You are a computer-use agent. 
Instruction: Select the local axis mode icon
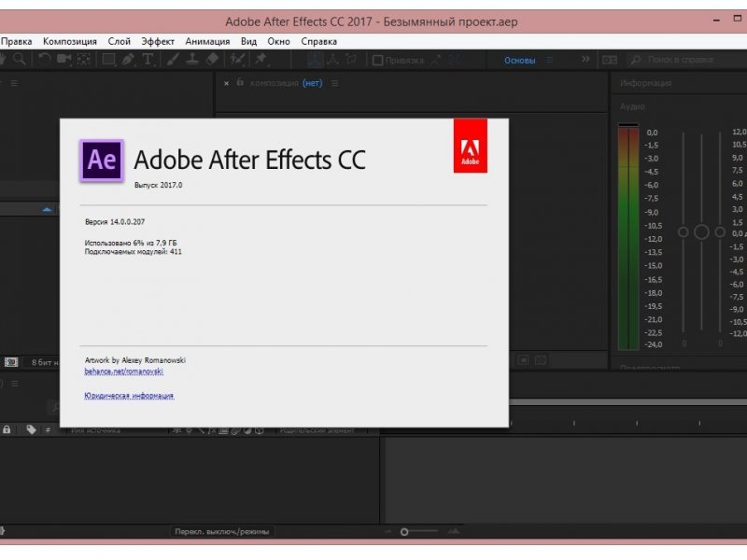click(314, 60)
